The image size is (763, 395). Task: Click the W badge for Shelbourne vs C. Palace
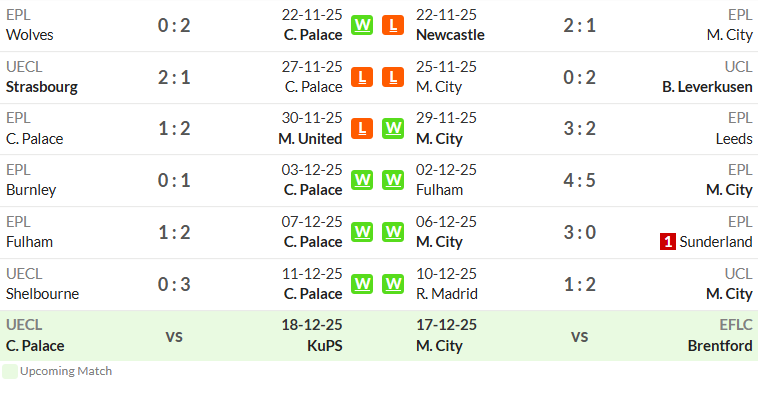point(362,284)
